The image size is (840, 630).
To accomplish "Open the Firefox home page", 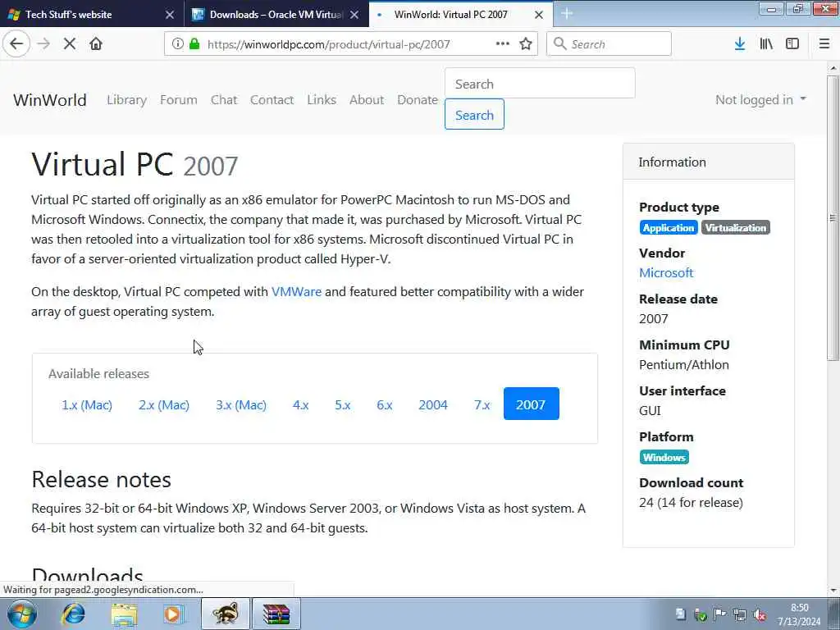I will point(96,44).
